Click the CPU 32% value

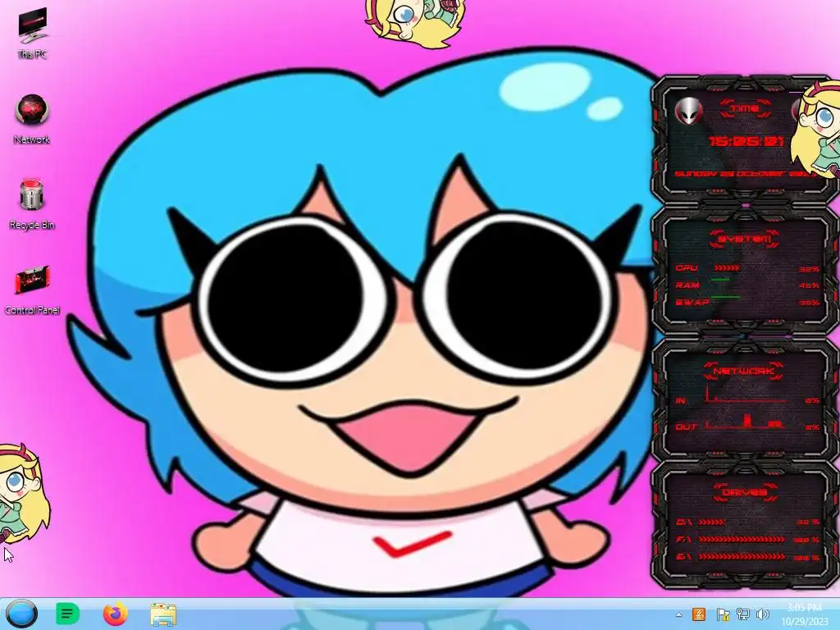tap(809, 269)
